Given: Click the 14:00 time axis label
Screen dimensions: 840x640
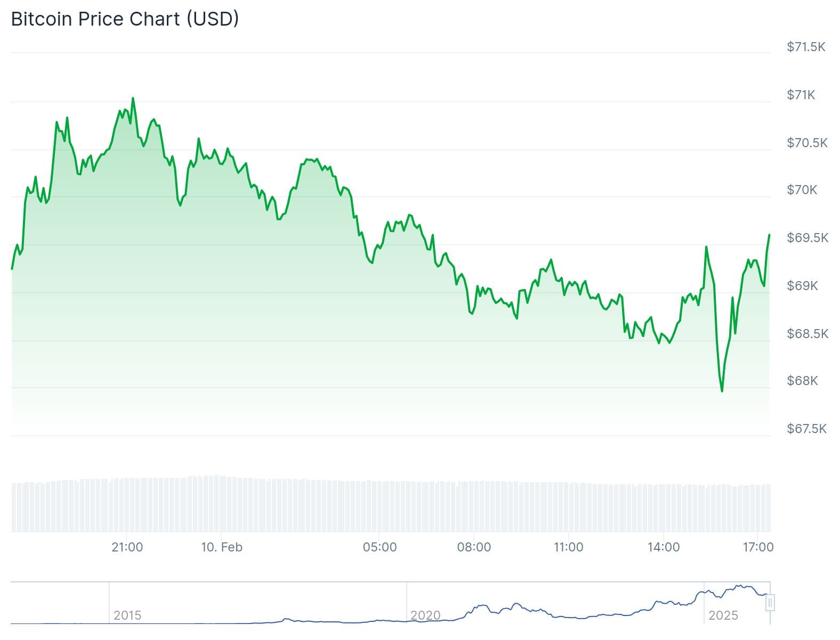Looking at the screenshot, I should [x=664, y=547].
